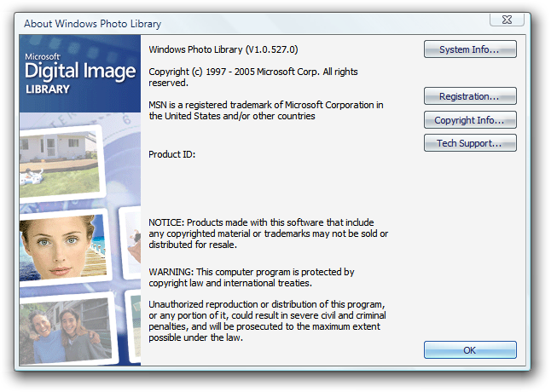Click the Unauthorized reproduction paragraph
The width and height of the screenshot is (551, 392).
[267, 320]
